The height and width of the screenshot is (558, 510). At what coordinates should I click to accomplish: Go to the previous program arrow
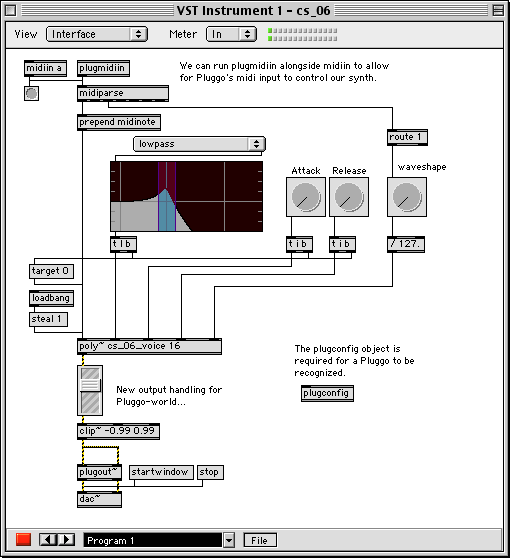tap(48, 540)
